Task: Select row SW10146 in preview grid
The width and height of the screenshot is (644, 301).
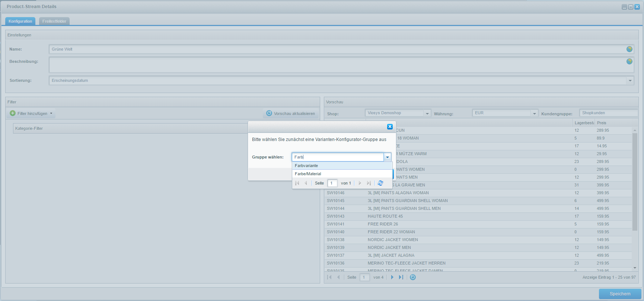Action: click(x=478, y=193)
